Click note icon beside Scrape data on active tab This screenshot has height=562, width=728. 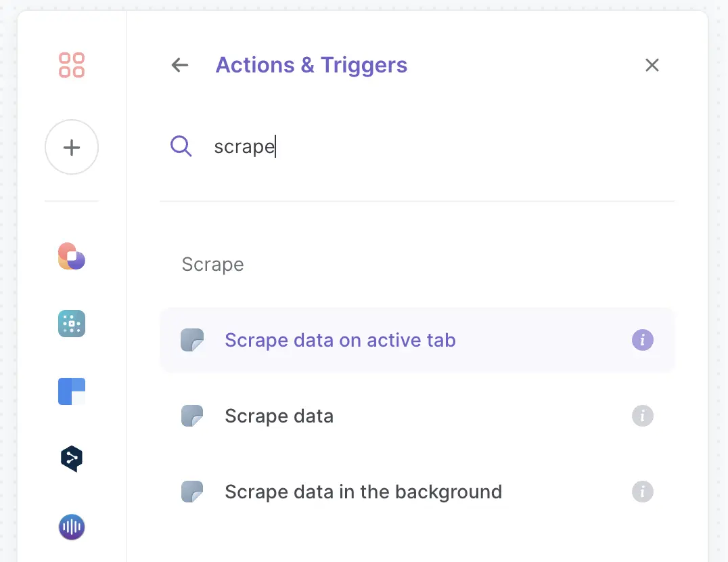pos(192,340)
